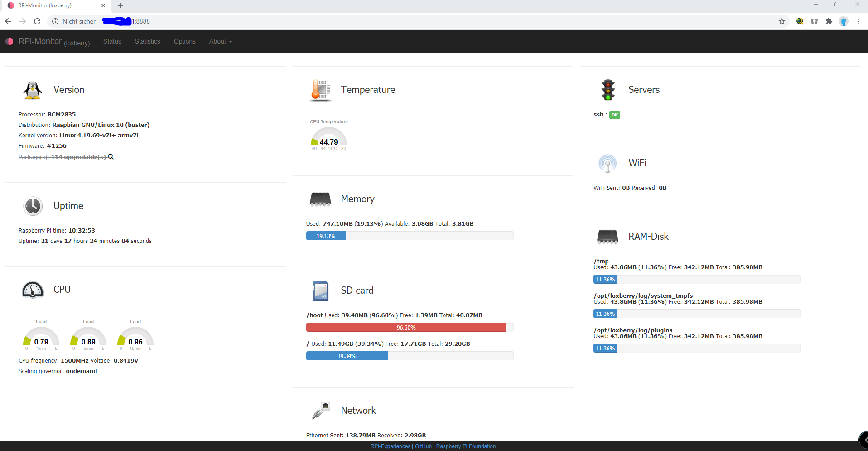Click the Memory Total '3.81GB' value
The image size is (868, 451).
click(x=463, y=224)
